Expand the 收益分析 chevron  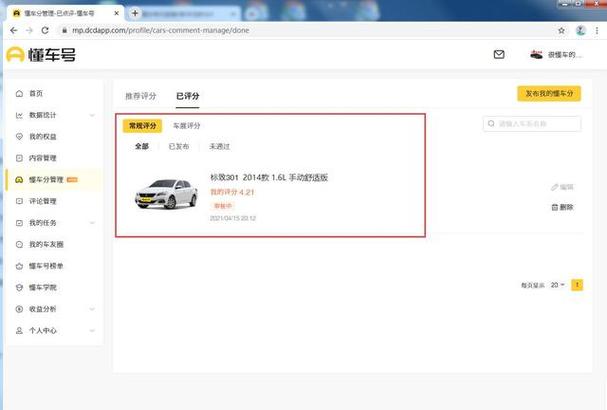[x=92, y=309]
